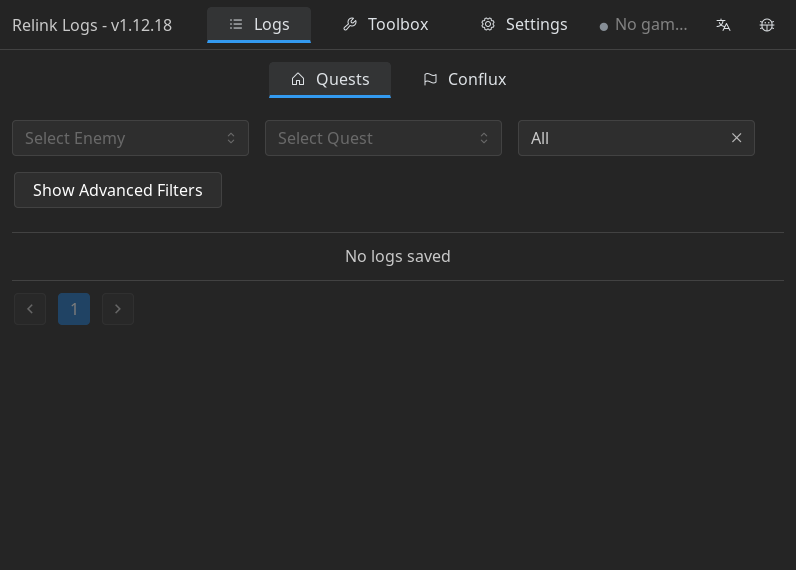The height and width of the screenshot is (570, 796).
Task: Open the Toolbox tab
Action: click(x=386, y=25)
